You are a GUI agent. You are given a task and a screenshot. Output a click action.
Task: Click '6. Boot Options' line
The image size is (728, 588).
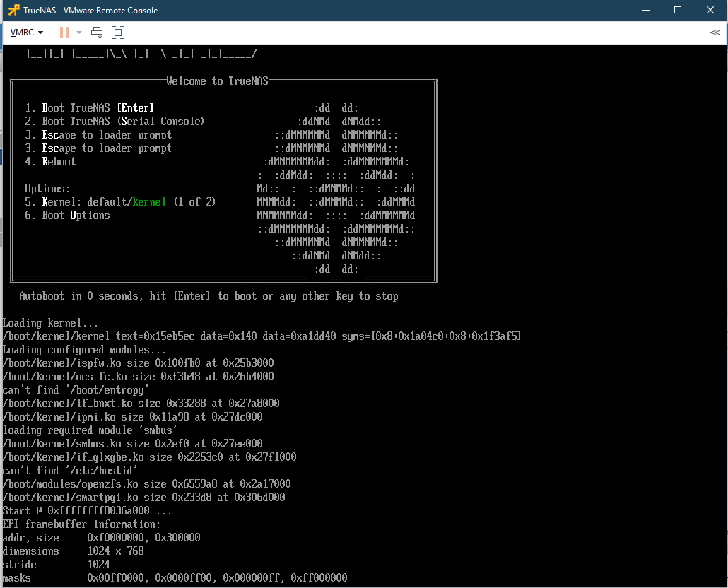67,216
